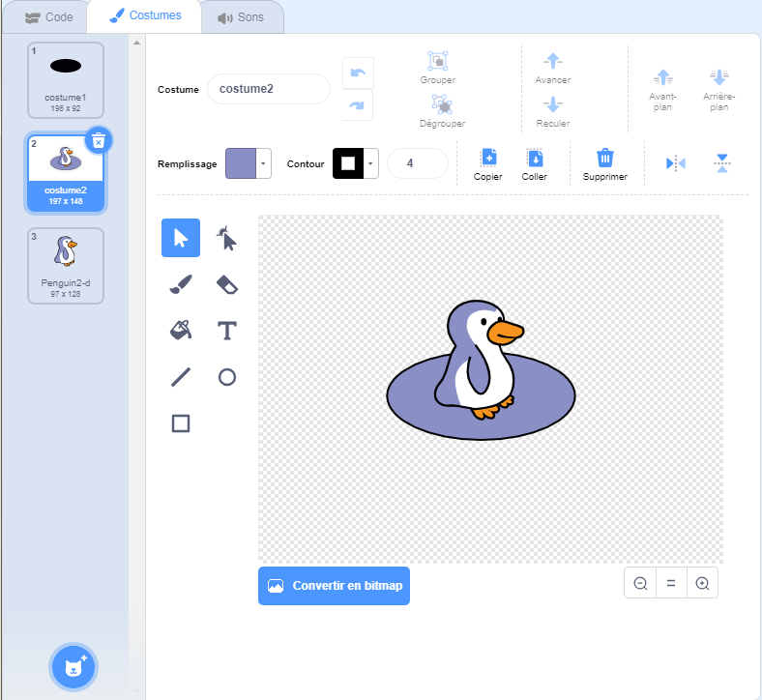Delete costume2 using trash icon
Image resolution: width=762 pixels, height=700 pixels.
point(98,140)
